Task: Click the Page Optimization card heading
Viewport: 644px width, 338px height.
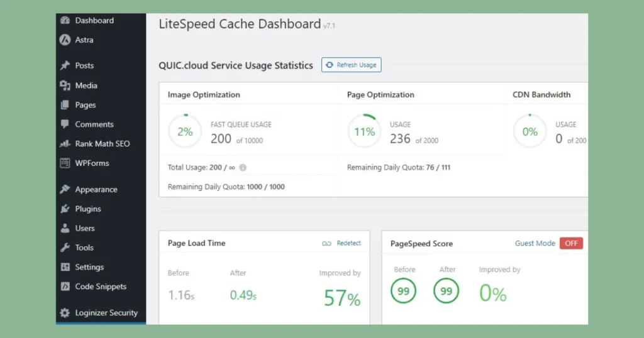Action: pyautogui.click(x=380, y=95)
